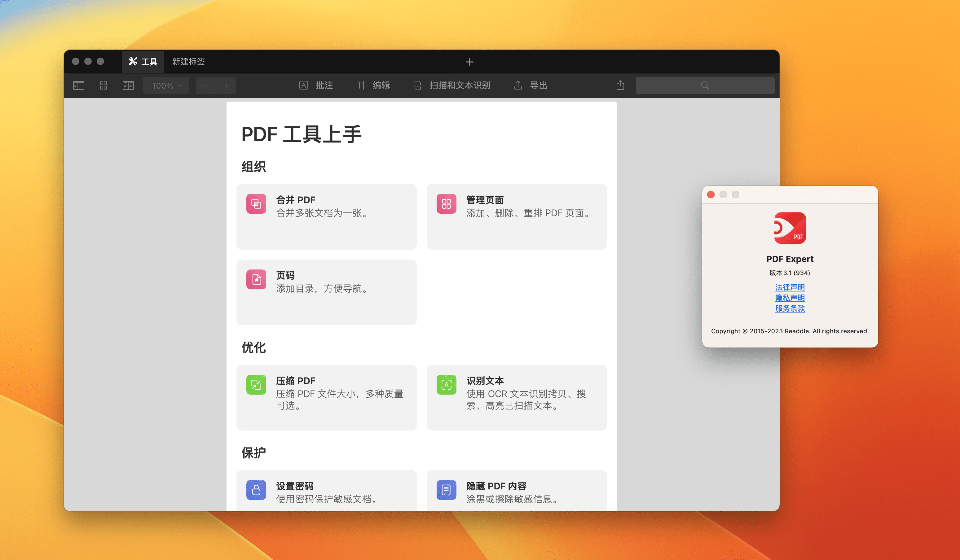960x560 pixels.
Task: Open the Merge PDF tool icon
Action: point(256,204)
